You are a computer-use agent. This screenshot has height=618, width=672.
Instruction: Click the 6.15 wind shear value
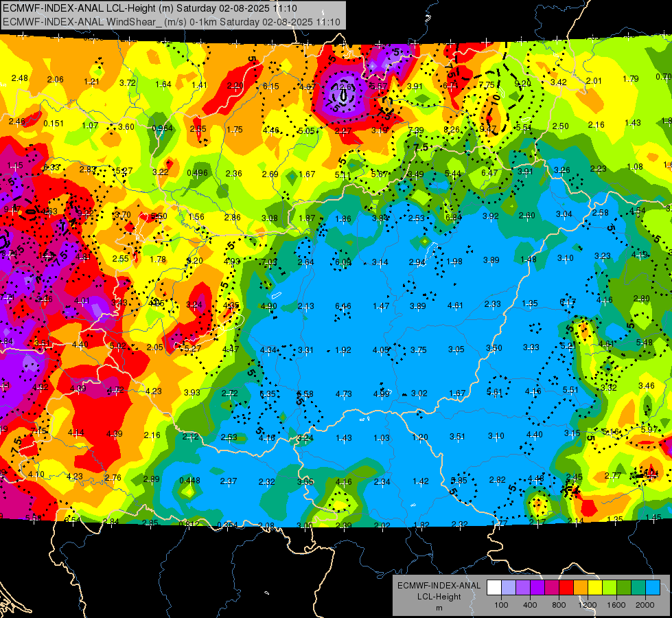(271, 87)
